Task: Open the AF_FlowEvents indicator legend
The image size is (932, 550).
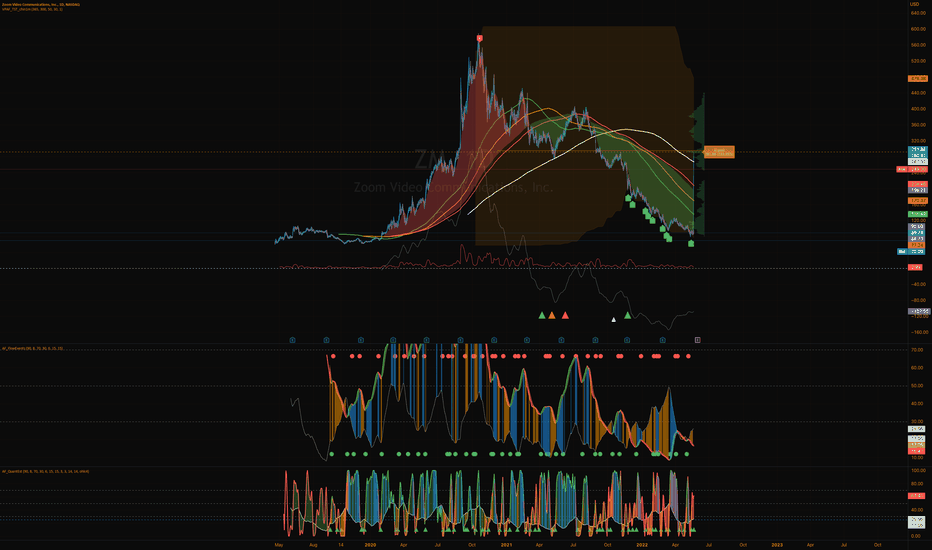Action: pos(32,348)
